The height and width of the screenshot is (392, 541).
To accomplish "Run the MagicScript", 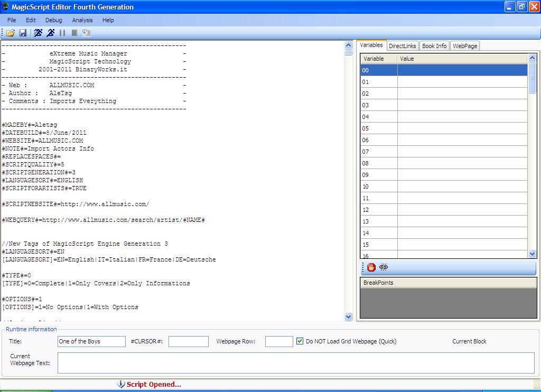I will point(38,32).
